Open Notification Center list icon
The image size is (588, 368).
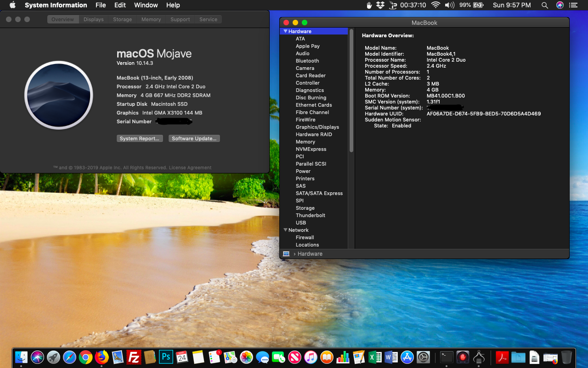click(574, 5)
